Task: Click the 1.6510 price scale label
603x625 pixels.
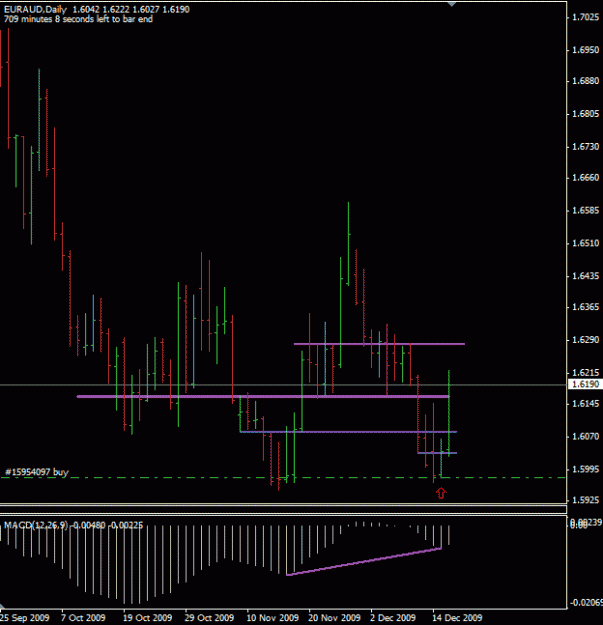Action: pos(585,243)
